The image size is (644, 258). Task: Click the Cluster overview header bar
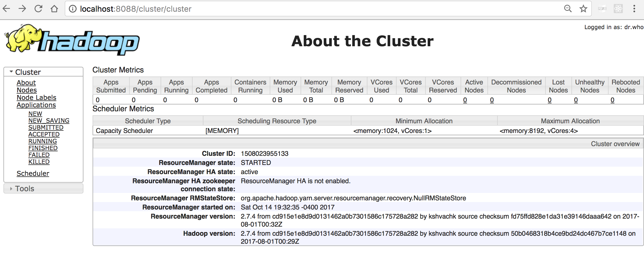tap(368, 144)
